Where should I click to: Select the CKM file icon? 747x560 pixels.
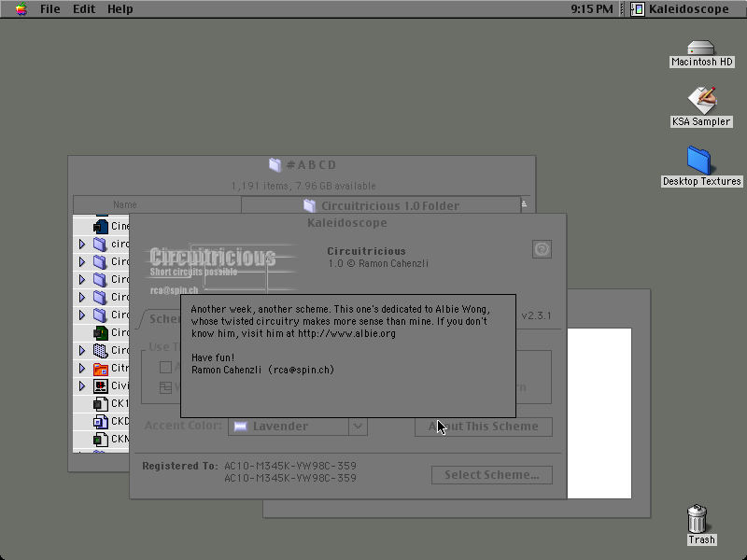point(101,439)
